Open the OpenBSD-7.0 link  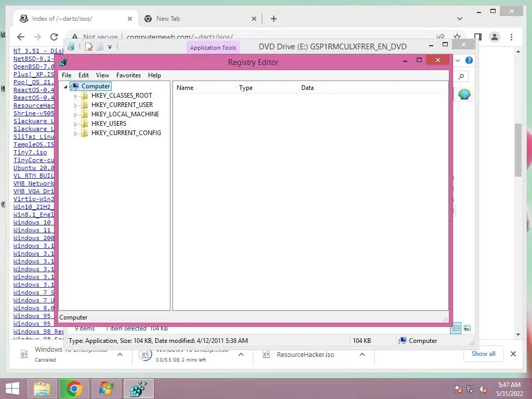click(34, 66)
